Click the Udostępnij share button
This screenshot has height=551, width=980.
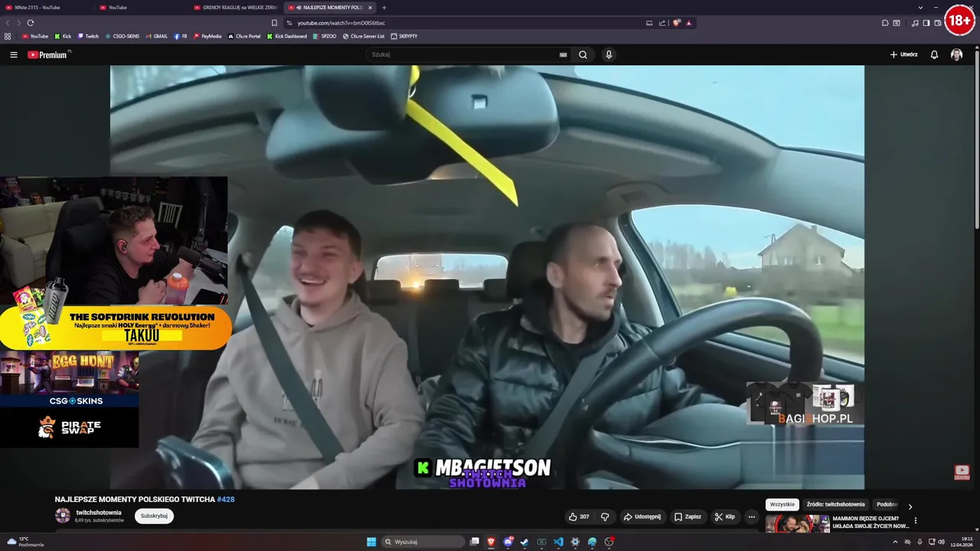pyautogui.click(x=642, y=517)
